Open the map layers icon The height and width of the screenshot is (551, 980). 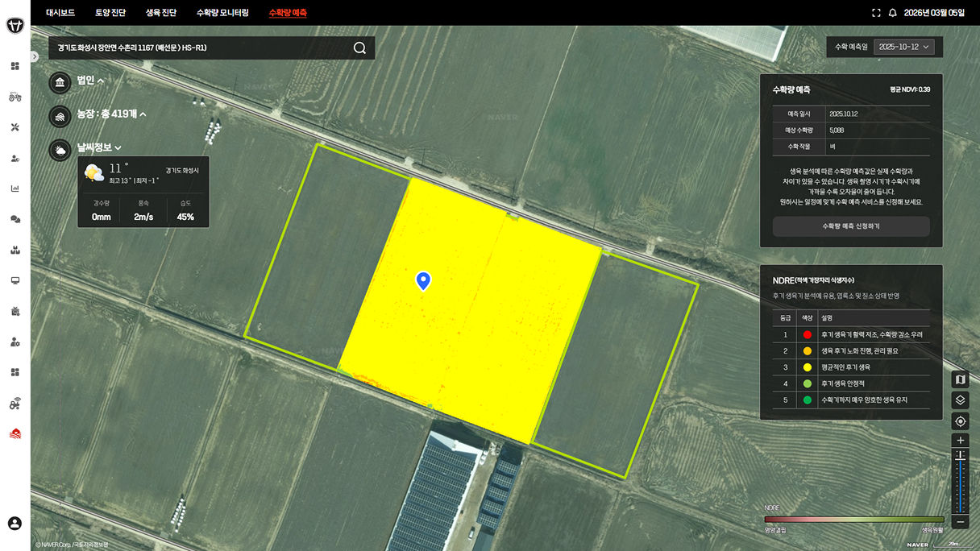tap(960, 400)
